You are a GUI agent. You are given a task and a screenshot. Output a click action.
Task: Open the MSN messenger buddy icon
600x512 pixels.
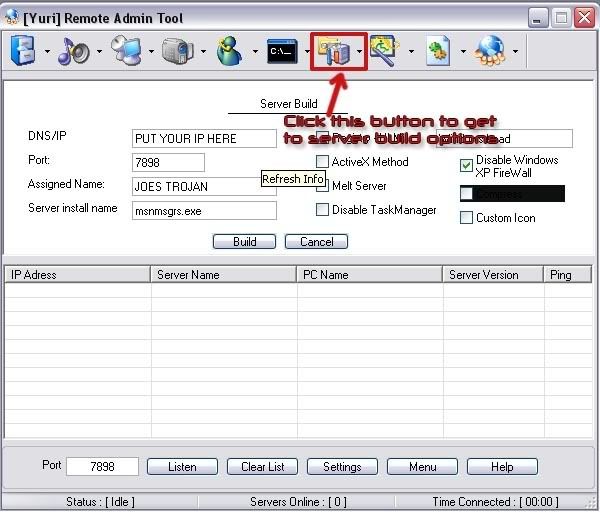click(230, 51)
